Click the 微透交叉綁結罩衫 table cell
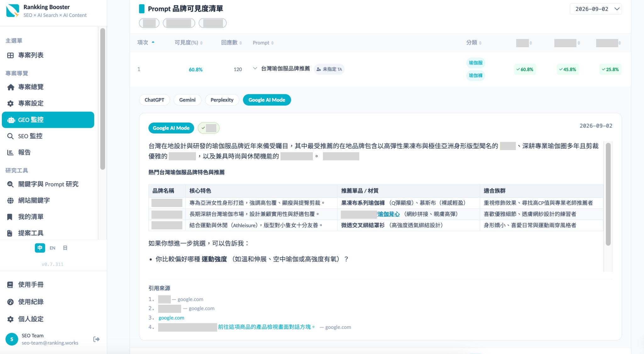Image resolution: width=644 pixels, height=354 pixels. pos(409,225)
